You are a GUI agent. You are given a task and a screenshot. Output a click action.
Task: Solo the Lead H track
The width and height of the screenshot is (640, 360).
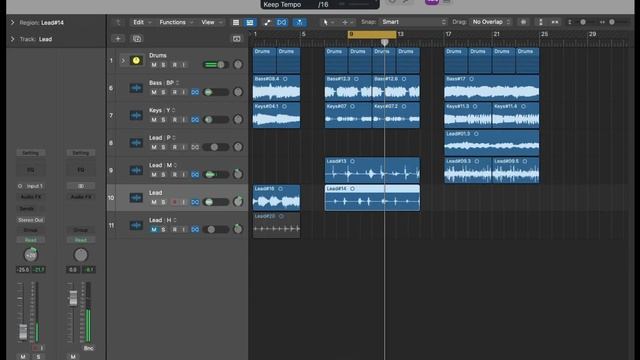coord(163,229)
